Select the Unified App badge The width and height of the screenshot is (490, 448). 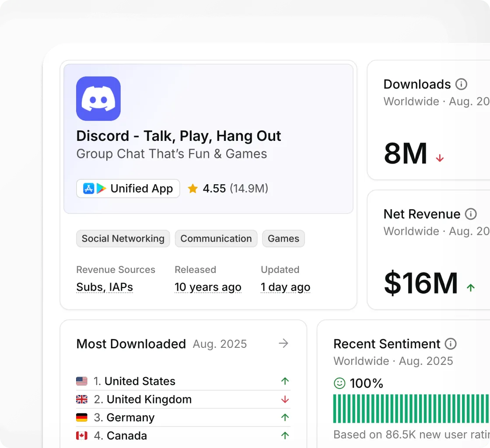(128, 189)
